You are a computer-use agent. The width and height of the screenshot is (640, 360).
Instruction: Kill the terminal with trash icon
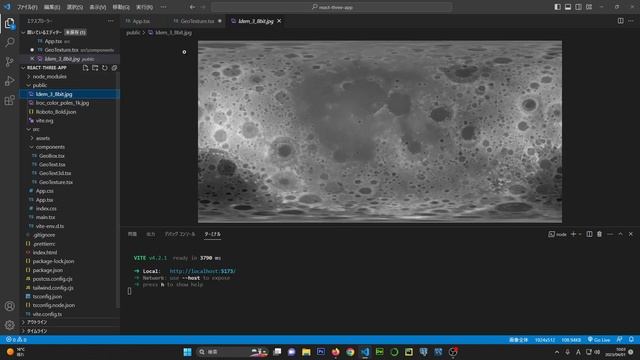pyautogui.click(x=599, y=234)
